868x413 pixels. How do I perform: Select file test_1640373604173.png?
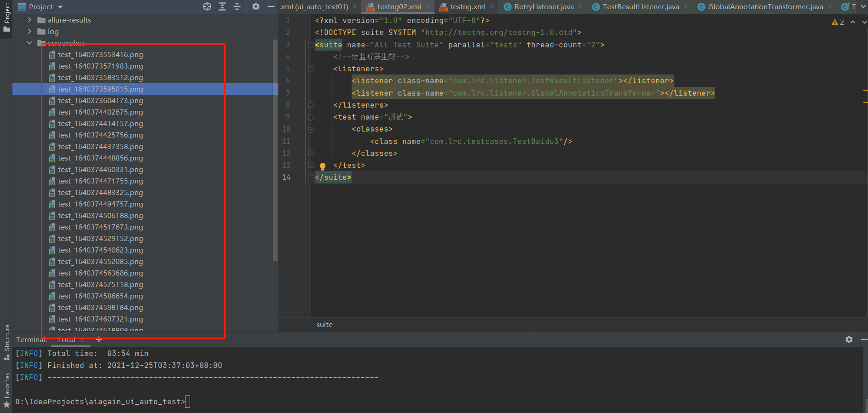[x=100, y=100]
